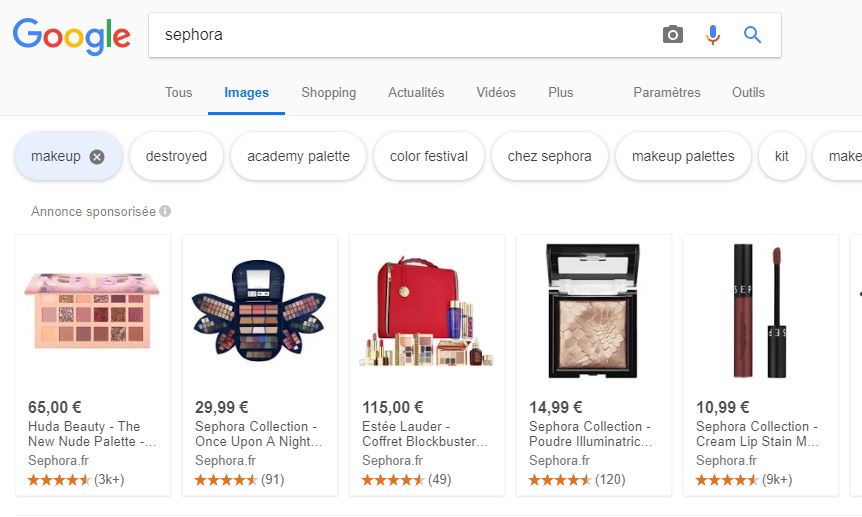Click the sponsored ad info icon
862x517 pixels.
pyautogui.click(x=165, y=211)
